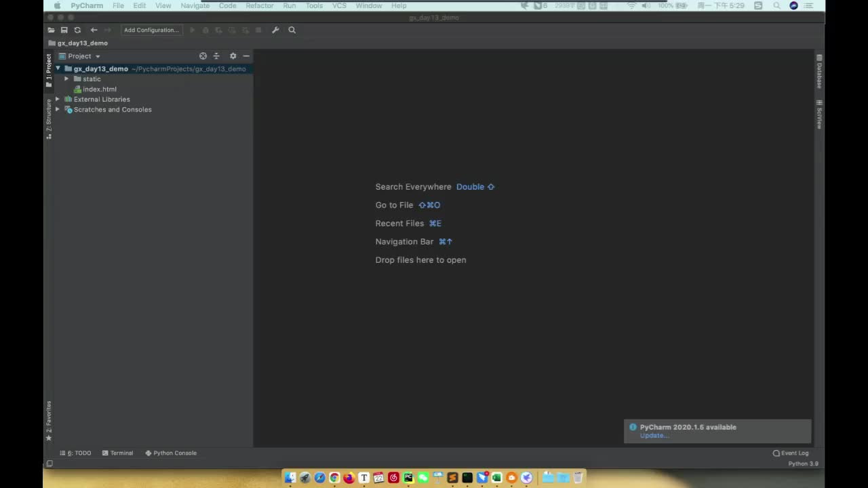Image resolution: width=868 pixels, height=488 pixels.
Task: Open Siri from the macOS menu bar
Action: pos(793,5)
